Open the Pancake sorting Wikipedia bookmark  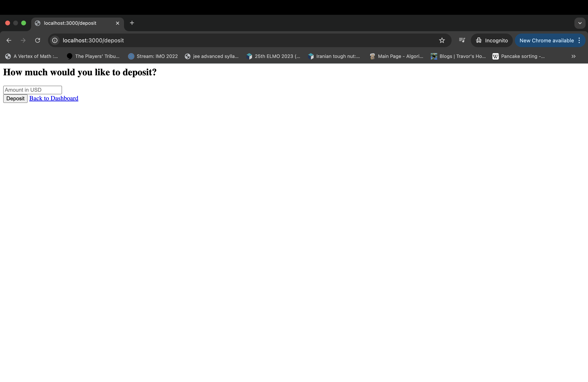coord(519,57)
